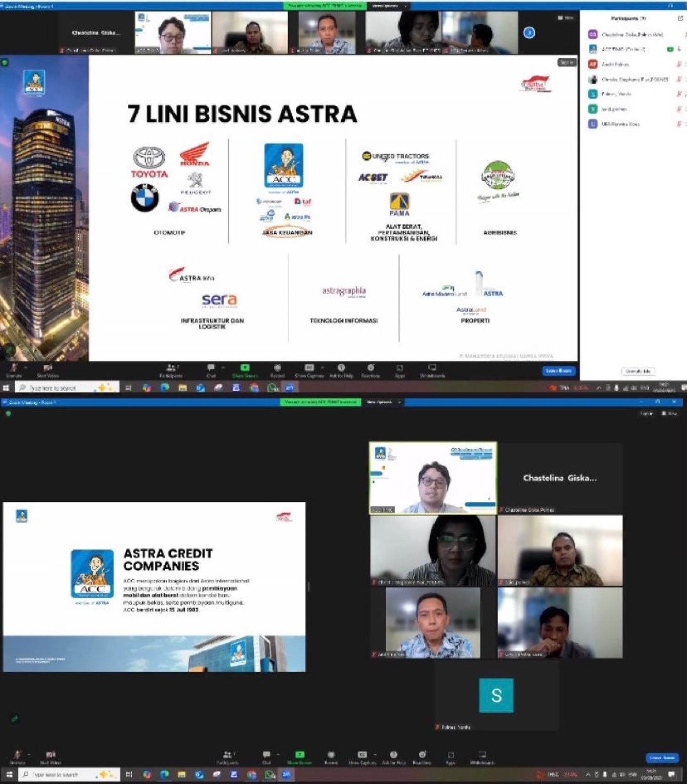Open Apps in upper Zoom toolbar
The image size is (687, 784).
(x=400, y=370)
